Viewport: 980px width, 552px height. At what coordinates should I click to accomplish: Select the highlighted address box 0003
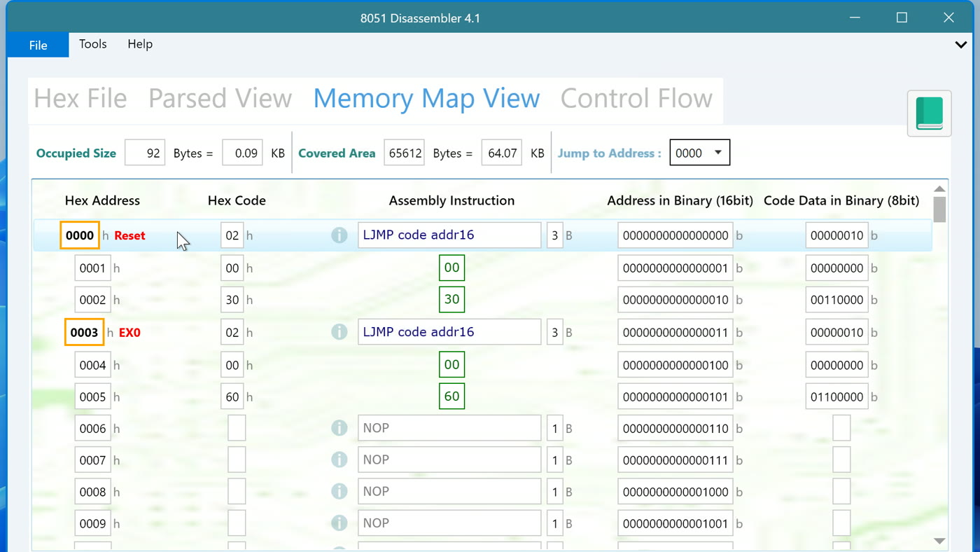pos(84,332)
